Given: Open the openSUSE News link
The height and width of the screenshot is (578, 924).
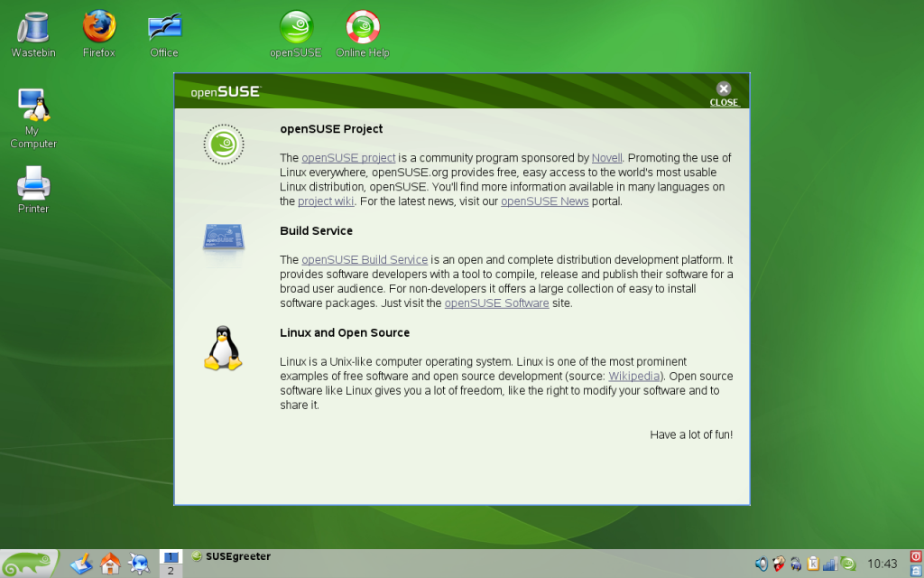Looking at the screenshot, I should (544, 201).
